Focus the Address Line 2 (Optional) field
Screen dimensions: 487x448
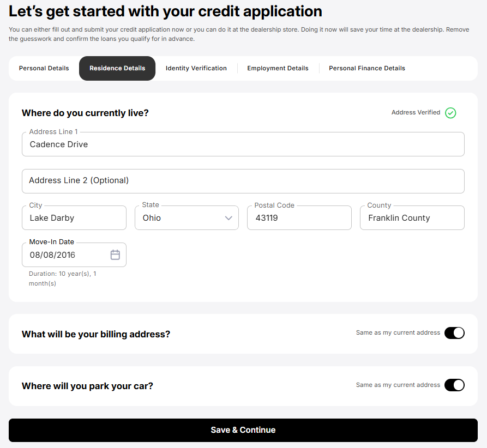tap(243, 181)
